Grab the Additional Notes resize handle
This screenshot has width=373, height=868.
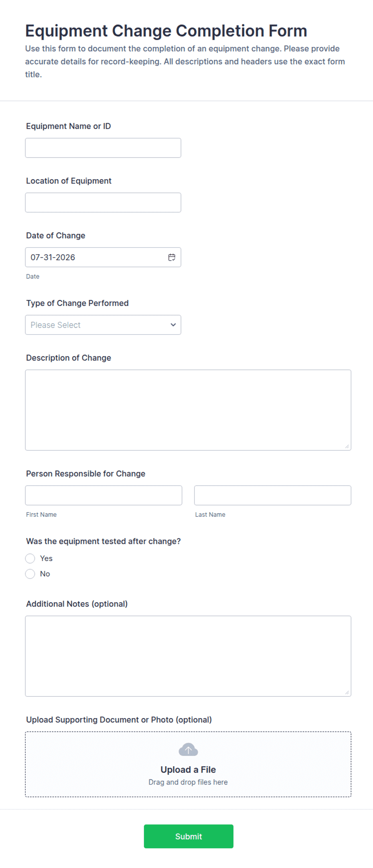[x=347, y=692]
